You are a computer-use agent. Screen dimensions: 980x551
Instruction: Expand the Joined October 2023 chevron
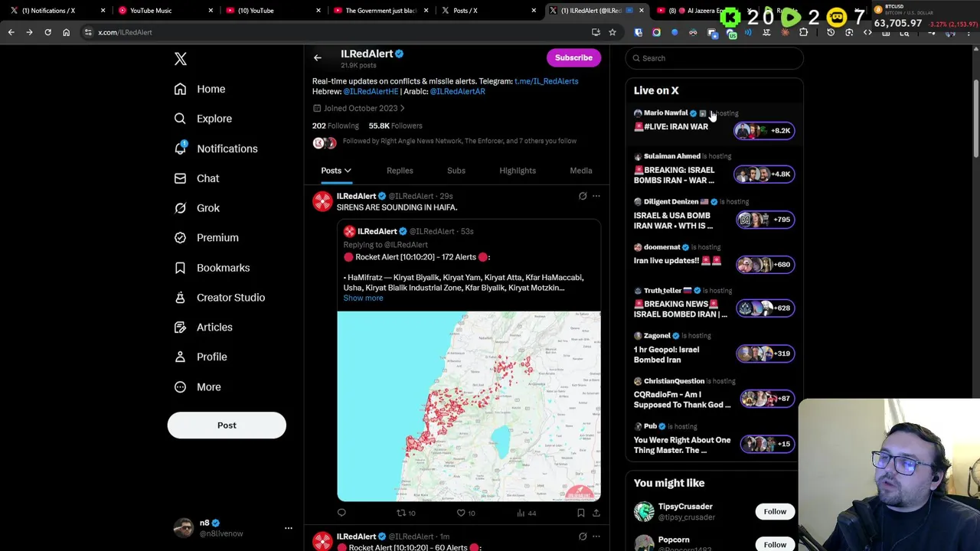tap(402, 109)
